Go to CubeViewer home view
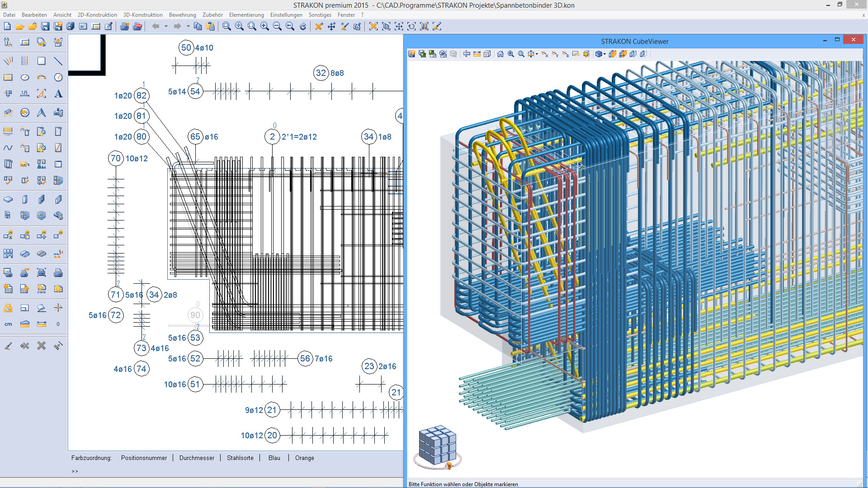 [x=500, y=54]
